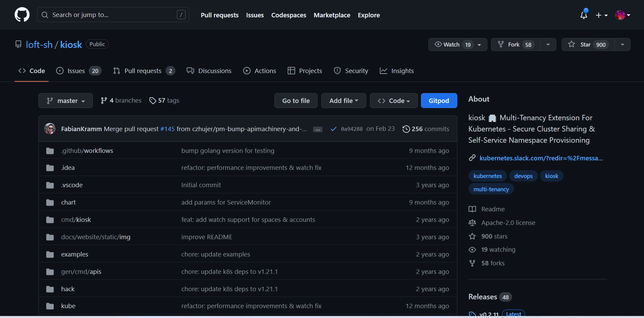The width and height of the screenshot is (644, 318).
Task: Click Go to file
Action: pyautogui.click(x=296, y=101)
